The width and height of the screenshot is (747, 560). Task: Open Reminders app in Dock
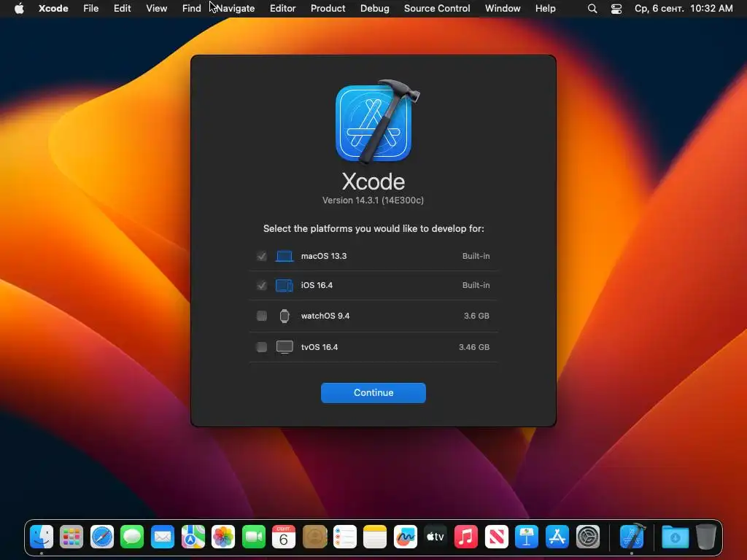pyautogui.click(x=344, y=537)
